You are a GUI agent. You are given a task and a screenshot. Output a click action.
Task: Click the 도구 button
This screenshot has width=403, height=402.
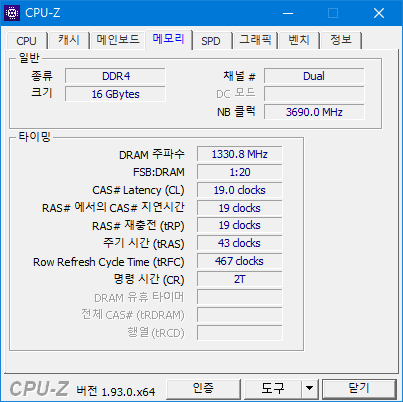273,388
